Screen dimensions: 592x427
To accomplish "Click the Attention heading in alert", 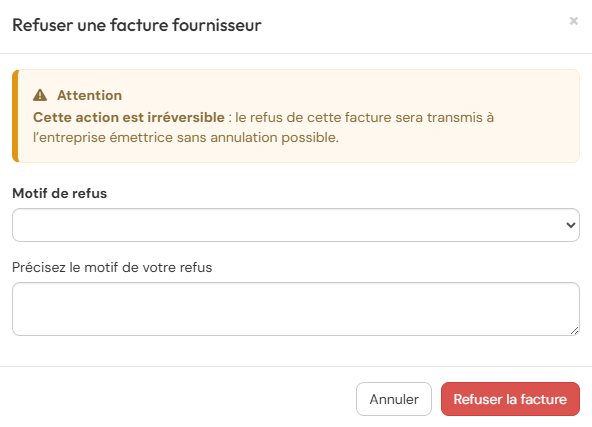I will 89,95.
